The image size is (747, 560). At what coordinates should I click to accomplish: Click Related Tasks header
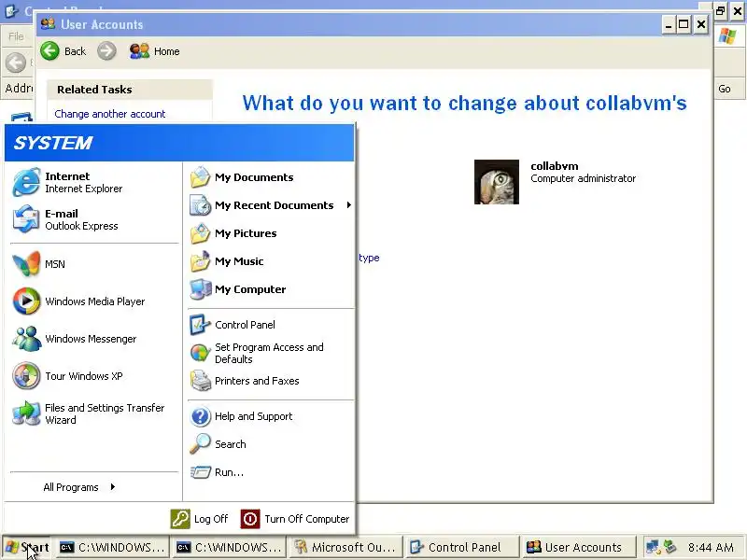129,90
